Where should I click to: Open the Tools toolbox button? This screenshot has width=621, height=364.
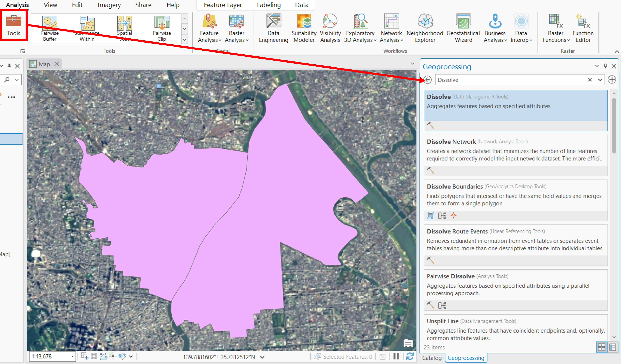click(14, 25)
